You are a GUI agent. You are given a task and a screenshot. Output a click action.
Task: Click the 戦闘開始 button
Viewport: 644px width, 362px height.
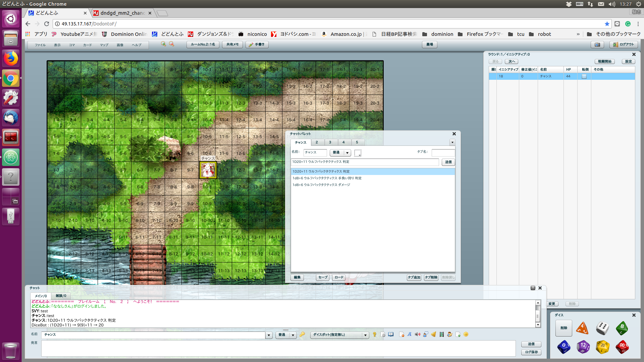(x=604, y=62)
